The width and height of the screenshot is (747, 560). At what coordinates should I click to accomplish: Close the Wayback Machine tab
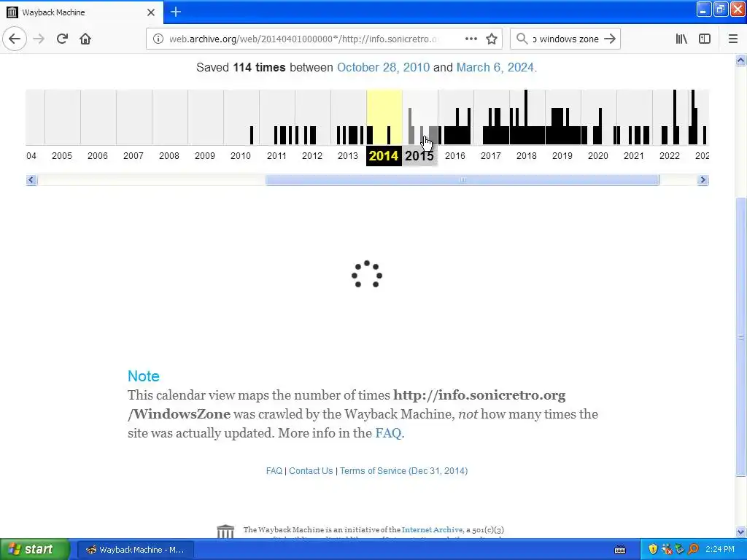[150, 12]
